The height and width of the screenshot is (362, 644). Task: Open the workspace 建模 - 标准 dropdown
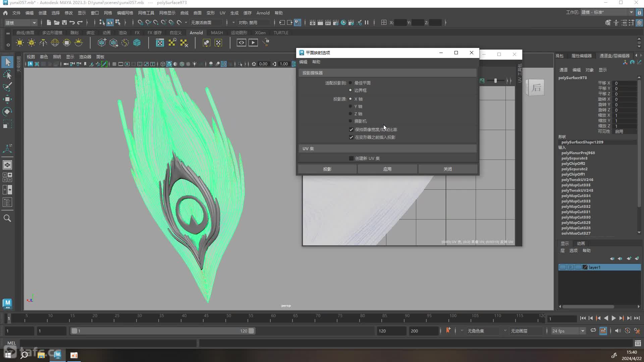[607, 12]
